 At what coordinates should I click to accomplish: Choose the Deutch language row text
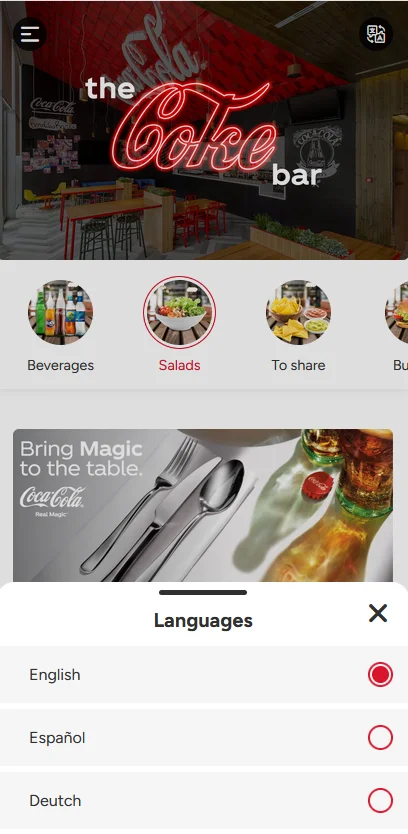55,800
